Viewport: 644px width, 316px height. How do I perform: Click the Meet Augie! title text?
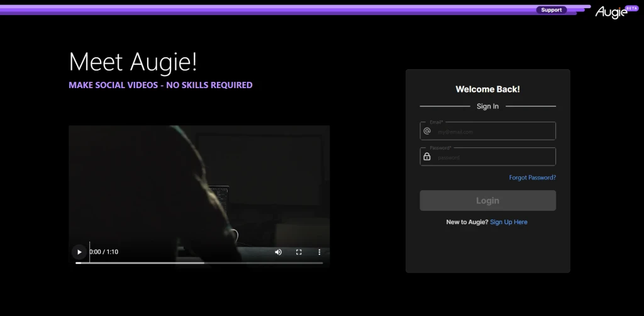point(133,62)
